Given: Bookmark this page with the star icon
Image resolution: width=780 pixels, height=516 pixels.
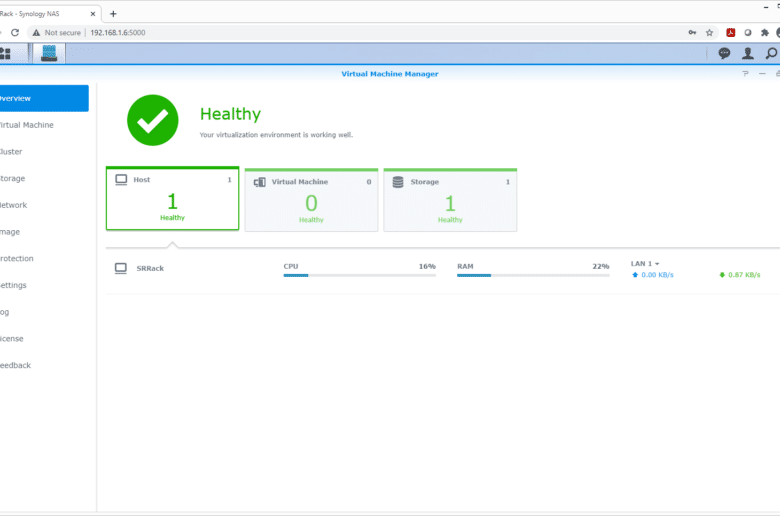Looking at the screenshot, I should pos(709,32).
